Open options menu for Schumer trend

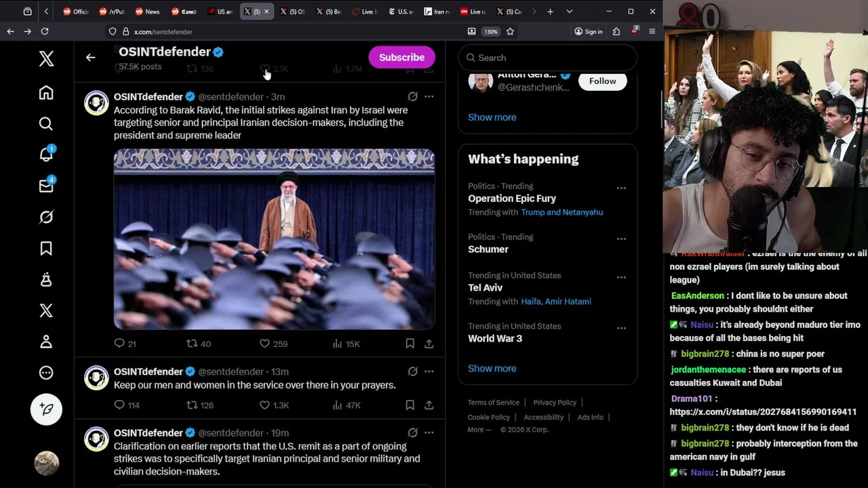[x=621, y=239]
